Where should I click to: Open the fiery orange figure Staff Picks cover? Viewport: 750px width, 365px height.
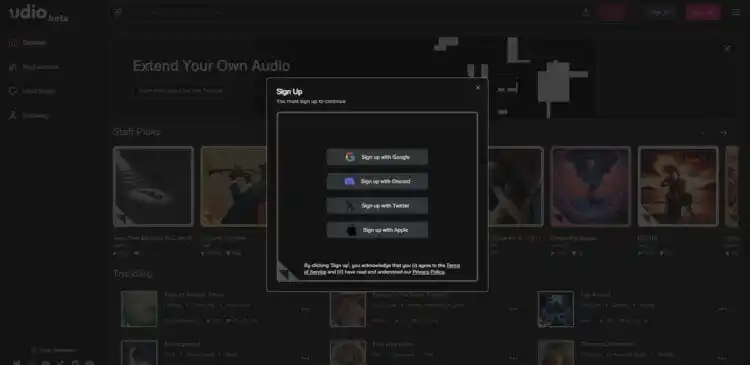click(x=678, y=186)
